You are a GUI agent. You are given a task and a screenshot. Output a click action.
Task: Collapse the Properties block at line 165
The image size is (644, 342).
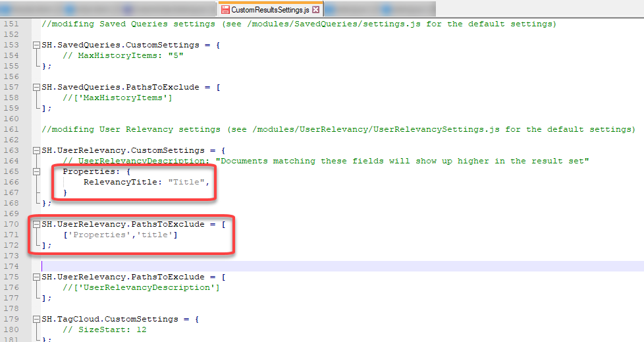click(37, 171)
